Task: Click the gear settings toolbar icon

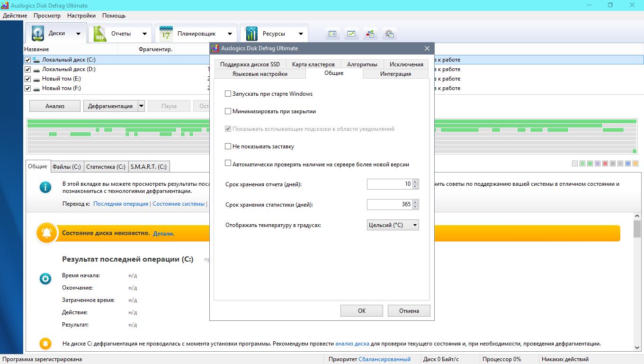Action: [389, 34]
